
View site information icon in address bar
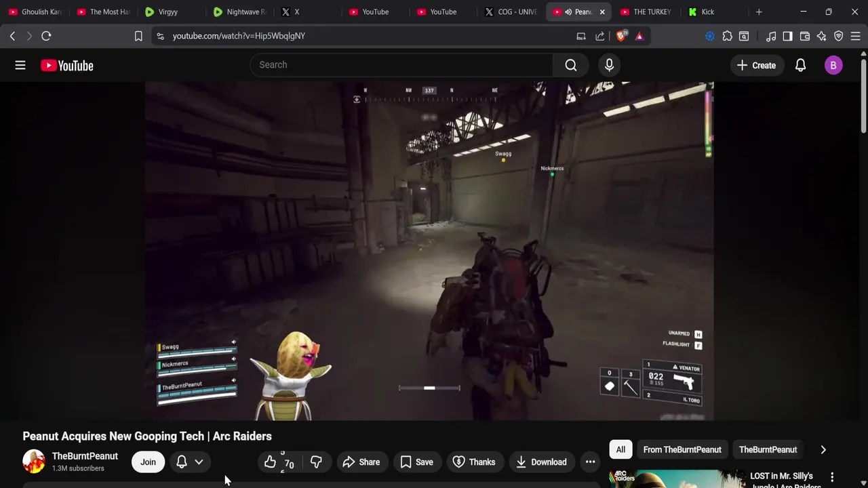coord(160,36)
